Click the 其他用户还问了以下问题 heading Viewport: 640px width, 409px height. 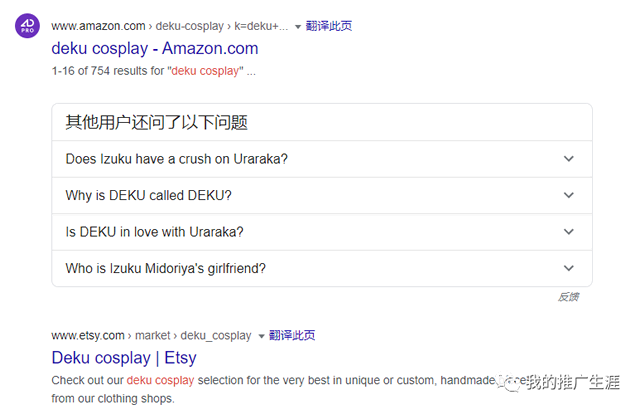click(156, 123)
